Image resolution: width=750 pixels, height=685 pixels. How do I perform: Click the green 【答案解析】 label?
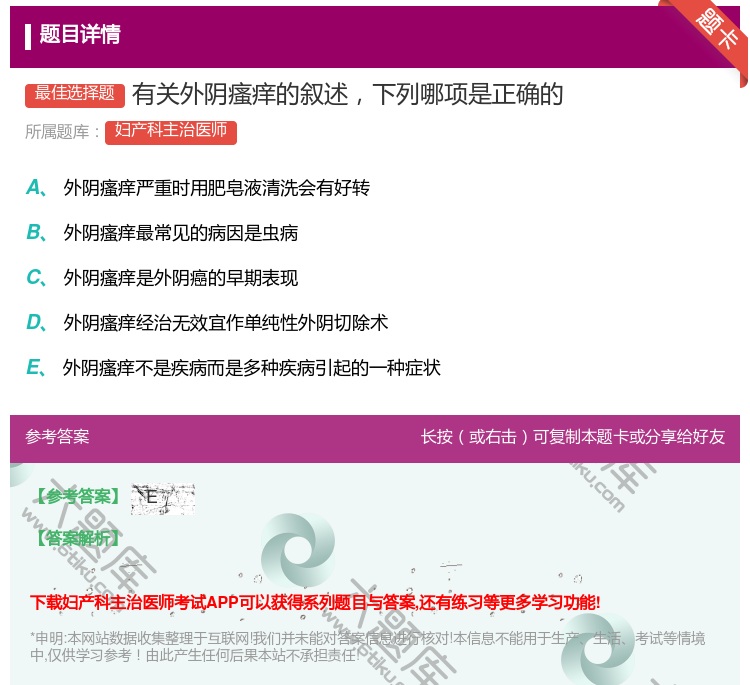78,539
